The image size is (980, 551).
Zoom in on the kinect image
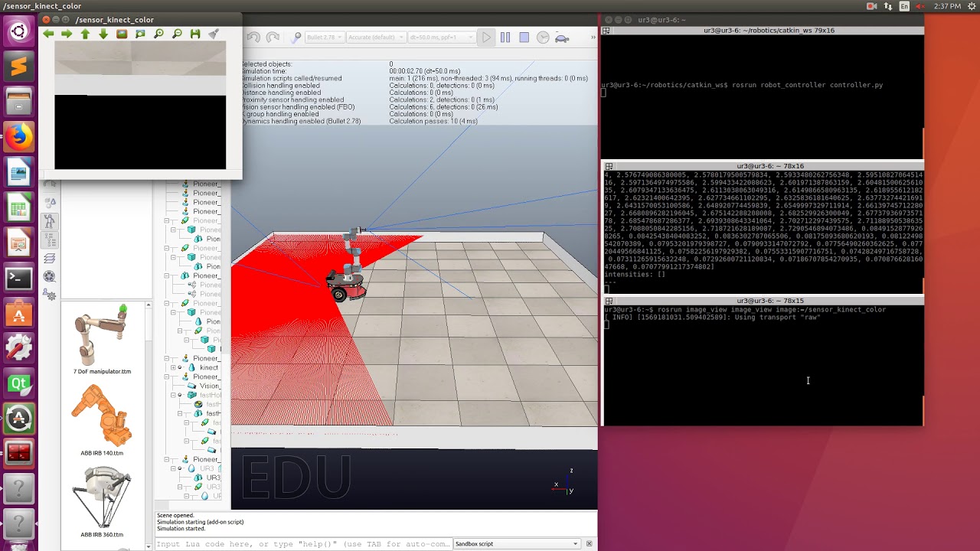click(x=158, y=34)
